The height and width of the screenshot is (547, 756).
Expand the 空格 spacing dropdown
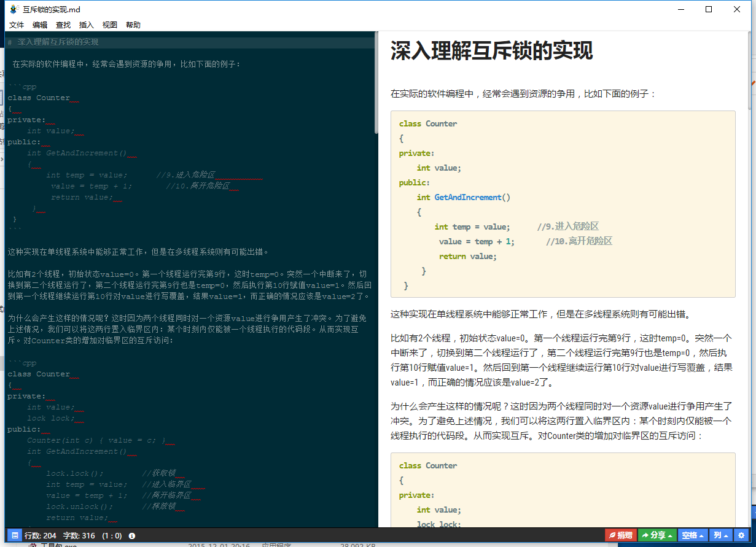point(693,535)
